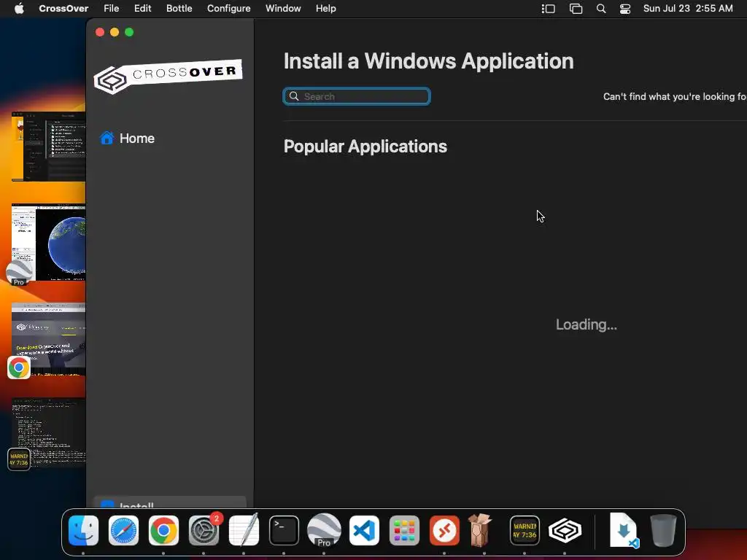Switch to the topmost Stage Manager thumbnail
Viewport: 747px width, 560px height.
coord(49,147)
